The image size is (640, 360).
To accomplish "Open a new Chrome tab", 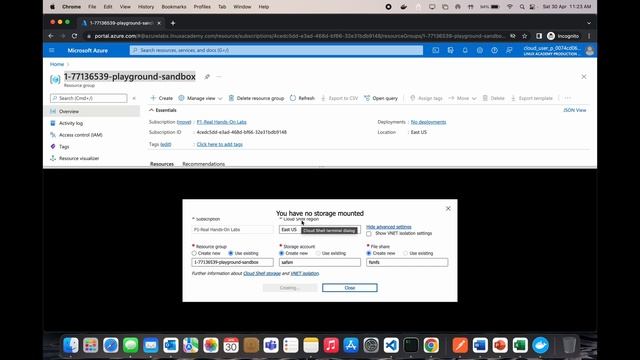I will (x=173, y=23).
